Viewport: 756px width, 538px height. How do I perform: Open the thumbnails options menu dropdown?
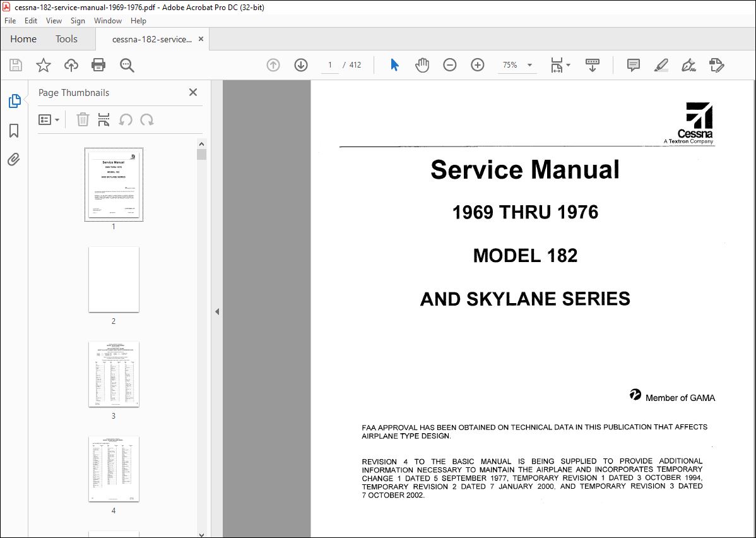click(x=49, y=119)
